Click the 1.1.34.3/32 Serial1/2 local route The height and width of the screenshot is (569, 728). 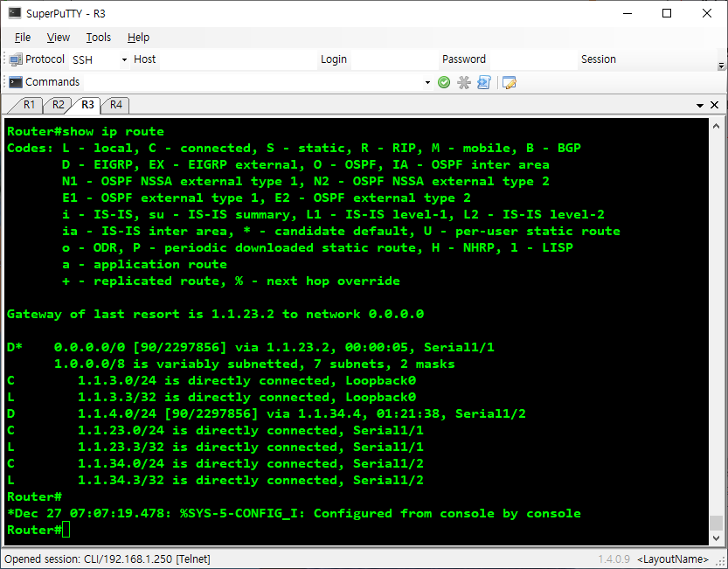[x=215, y=480]
